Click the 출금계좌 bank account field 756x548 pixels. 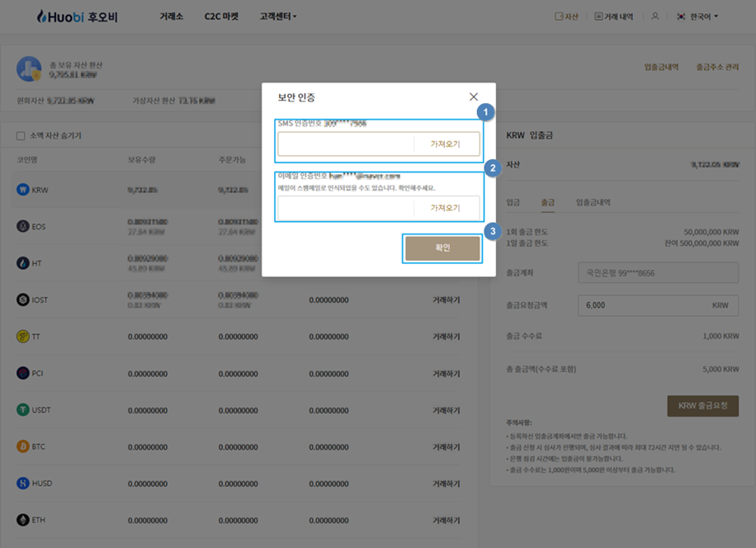pos(658,273)
